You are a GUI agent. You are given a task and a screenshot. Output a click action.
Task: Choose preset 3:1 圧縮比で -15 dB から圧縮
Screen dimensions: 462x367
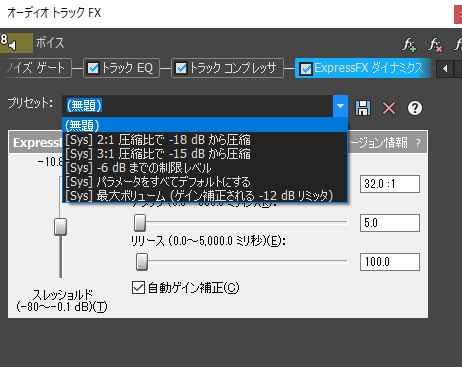[205, 154]
